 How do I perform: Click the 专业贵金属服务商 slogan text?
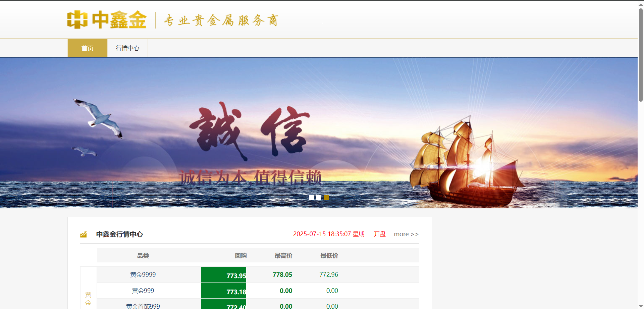point(221,20)
